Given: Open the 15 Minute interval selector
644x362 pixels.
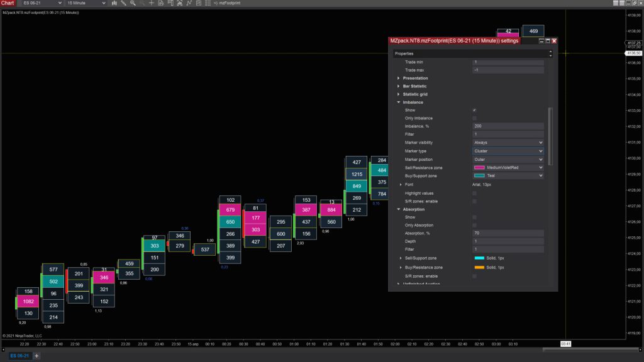Looking at the screenshot, I should [86, 3].
